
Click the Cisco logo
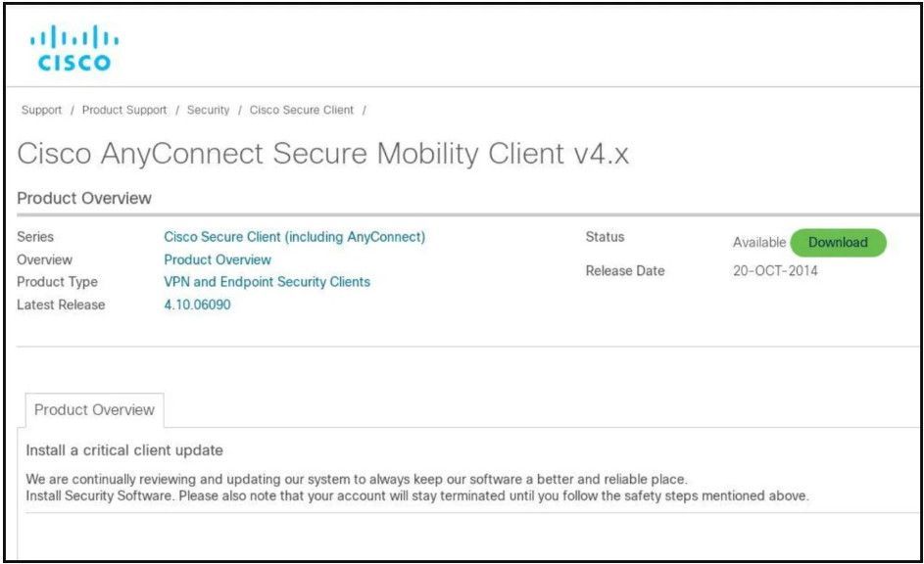[74, 48]
